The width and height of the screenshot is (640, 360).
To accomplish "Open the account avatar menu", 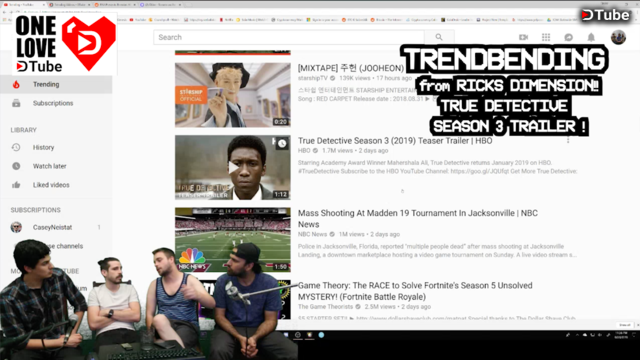I will [618, 37].
